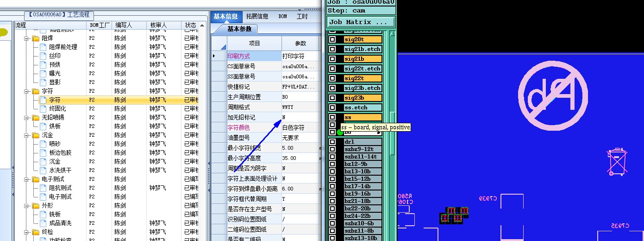The width and height of the screenshot is (644, 241).
Task: Click the process tree scroll-up arrow
Action: tap(203, 25)
